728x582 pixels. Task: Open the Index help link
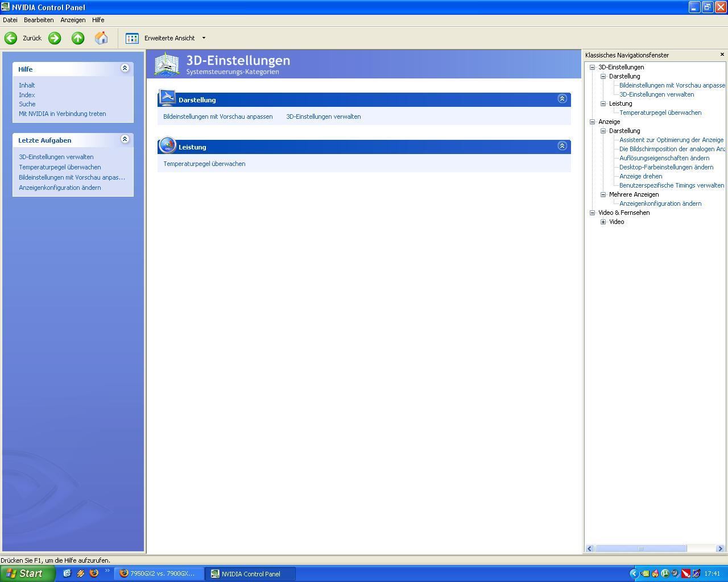click(27, 95)
